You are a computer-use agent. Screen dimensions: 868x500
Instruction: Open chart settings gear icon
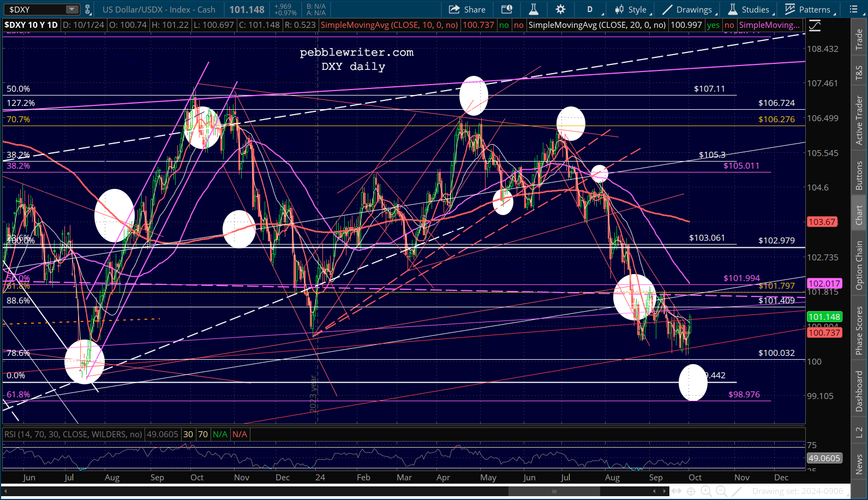560,9
